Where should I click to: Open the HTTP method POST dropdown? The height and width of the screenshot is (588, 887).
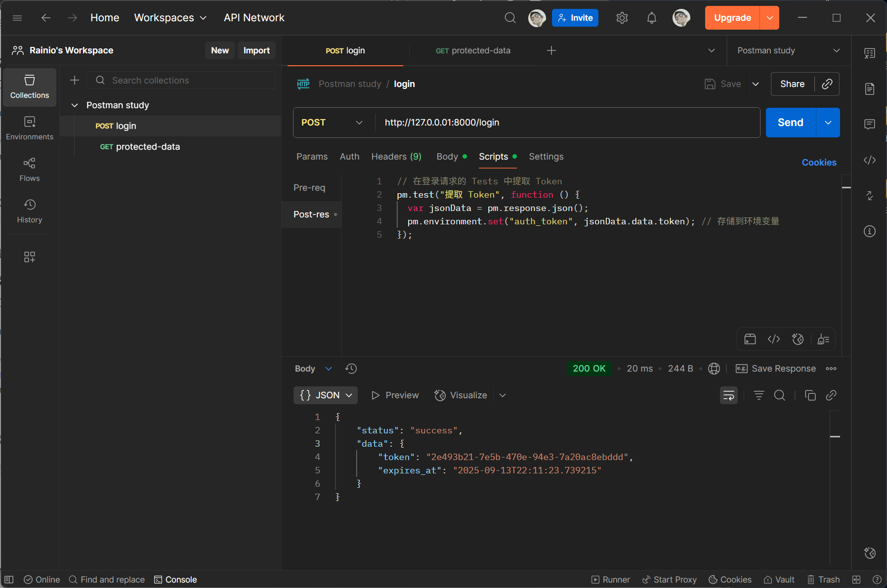pyautogui.click(x=332, y=123)
